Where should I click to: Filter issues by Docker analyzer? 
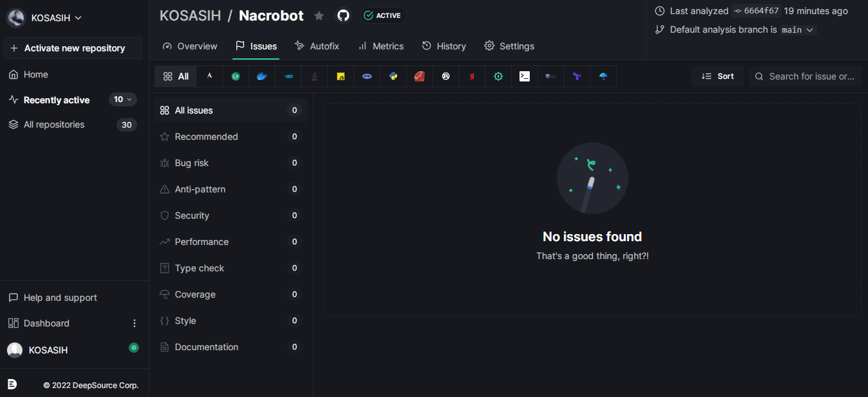point(262,76)
